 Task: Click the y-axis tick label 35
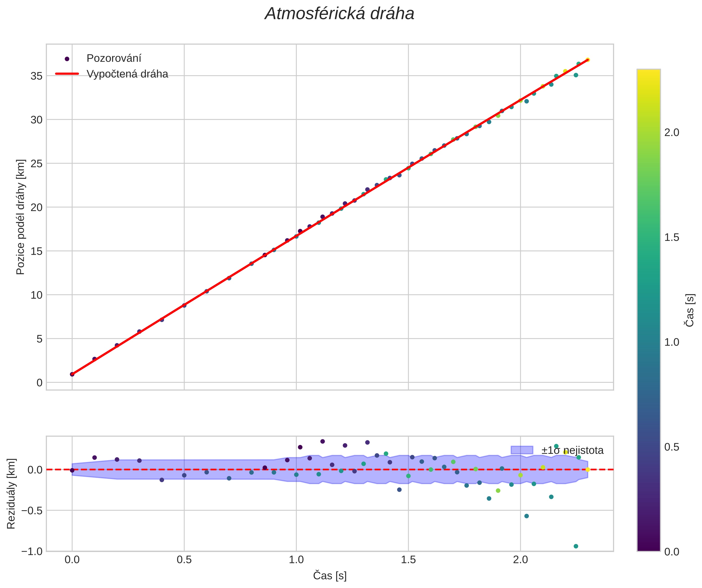point(37,76)
